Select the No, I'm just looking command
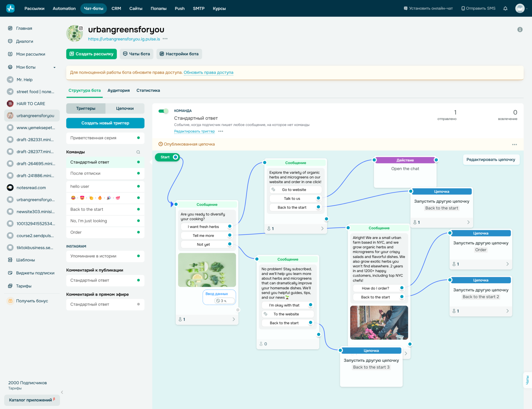Screen dimensions: 532x409 point(105,221)
